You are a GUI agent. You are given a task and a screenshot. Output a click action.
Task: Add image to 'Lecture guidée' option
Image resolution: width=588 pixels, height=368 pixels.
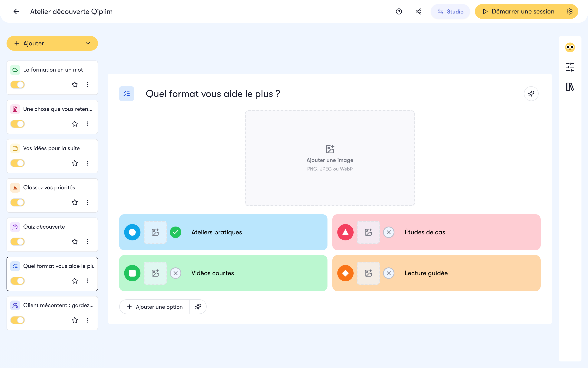tap(368, 273)
